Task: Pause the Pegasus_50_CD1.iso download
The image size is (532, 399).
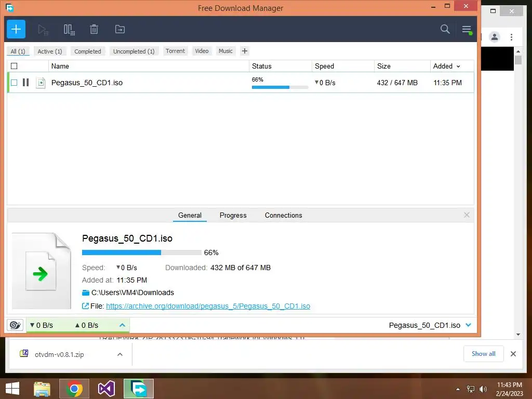Action: 26,83
